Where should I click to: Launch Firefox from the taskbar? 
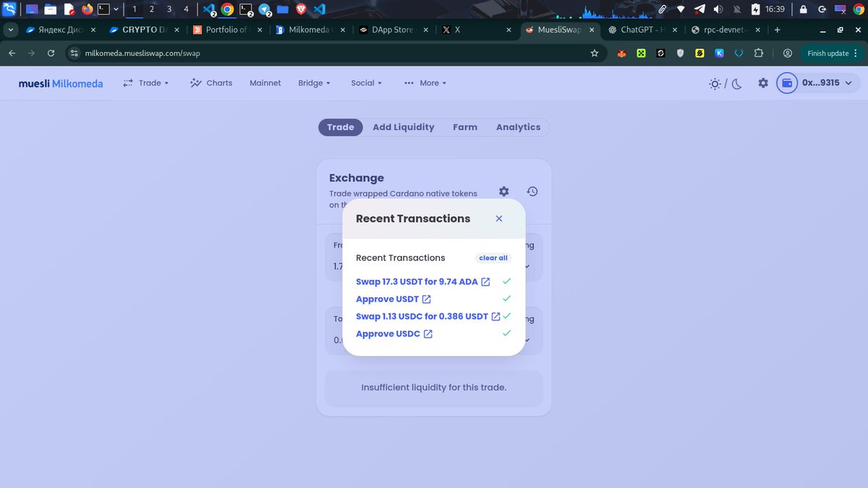click(88, 9)
